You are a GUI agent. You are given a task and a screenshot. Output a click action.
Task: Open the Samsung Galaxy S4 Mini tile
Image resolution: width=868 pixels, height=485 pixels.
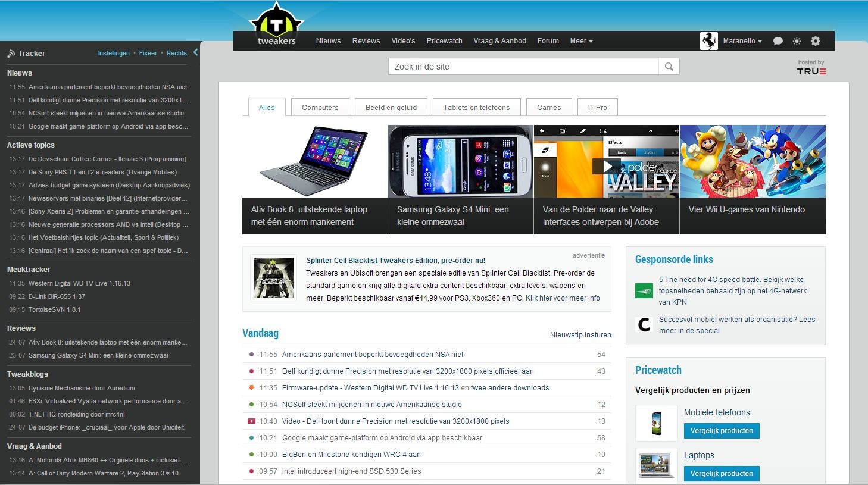coord(461,179)
